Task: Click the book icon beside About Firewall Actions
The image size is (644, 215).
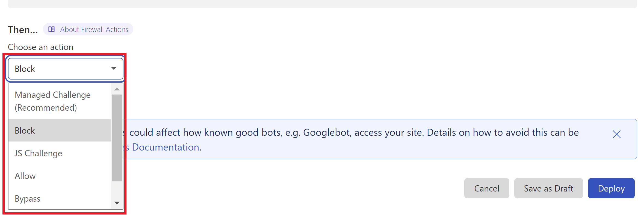Action: coord(51,29)
